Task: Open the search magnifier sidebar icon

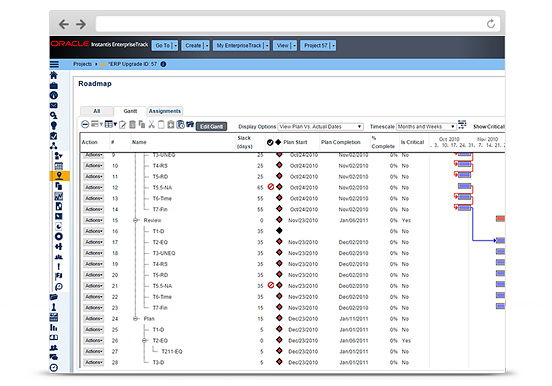Action: click(54, 115)
